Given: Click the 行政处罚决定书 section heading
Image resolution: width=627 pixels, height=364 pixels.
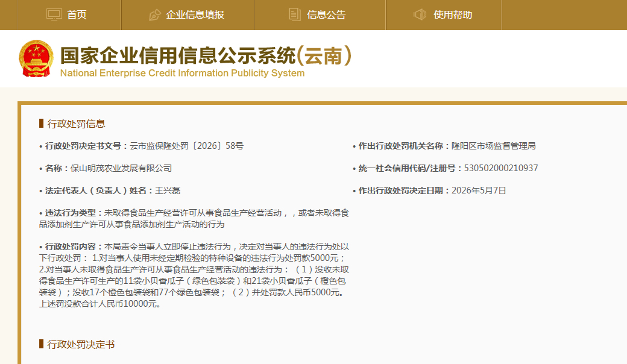Looking at the screenshot, I should click(81, 345).
